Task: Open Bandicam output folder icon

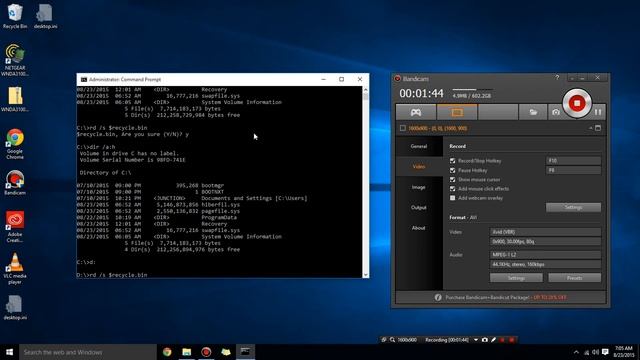Action: [533, 112]
